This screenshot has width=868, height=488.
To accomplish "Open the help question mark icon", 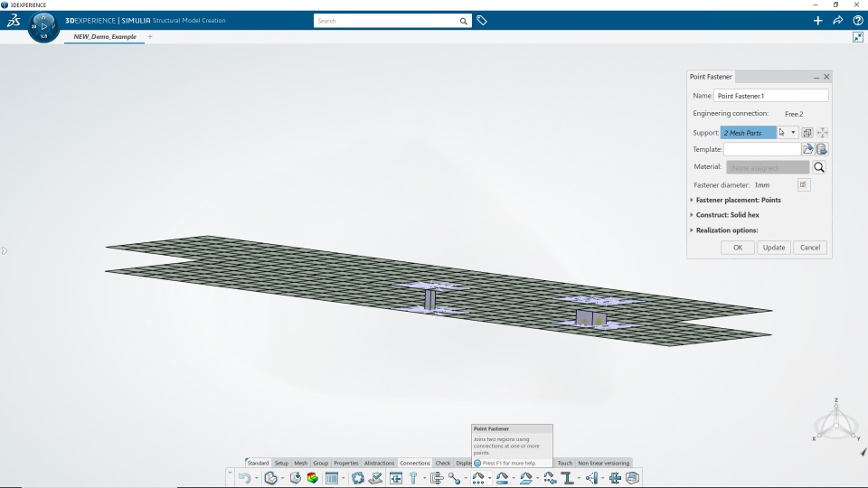I will click(x=857, y=21).
